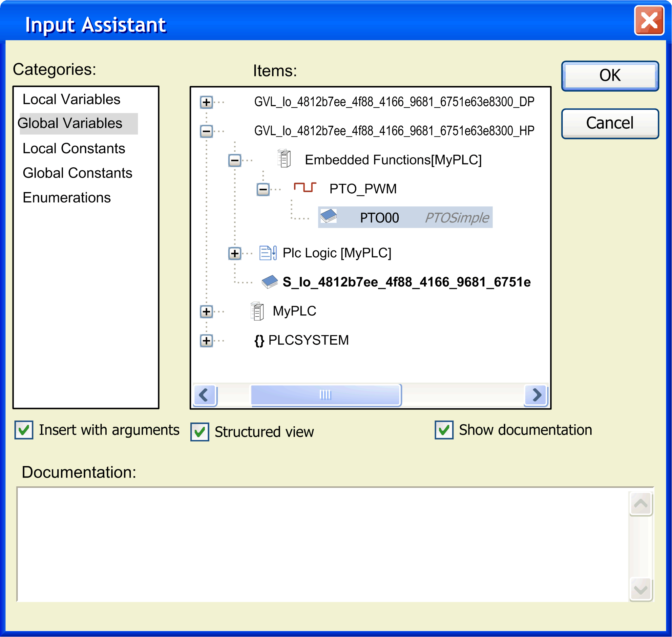The image size is (672, 637).
Task: Click the Items scroll right arrow
Action: point(536,395)
